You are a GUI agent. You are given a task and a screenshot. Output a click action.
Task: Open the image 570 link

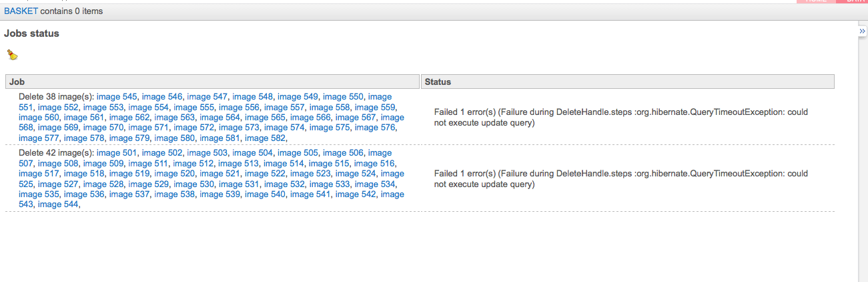coord(103,128)
